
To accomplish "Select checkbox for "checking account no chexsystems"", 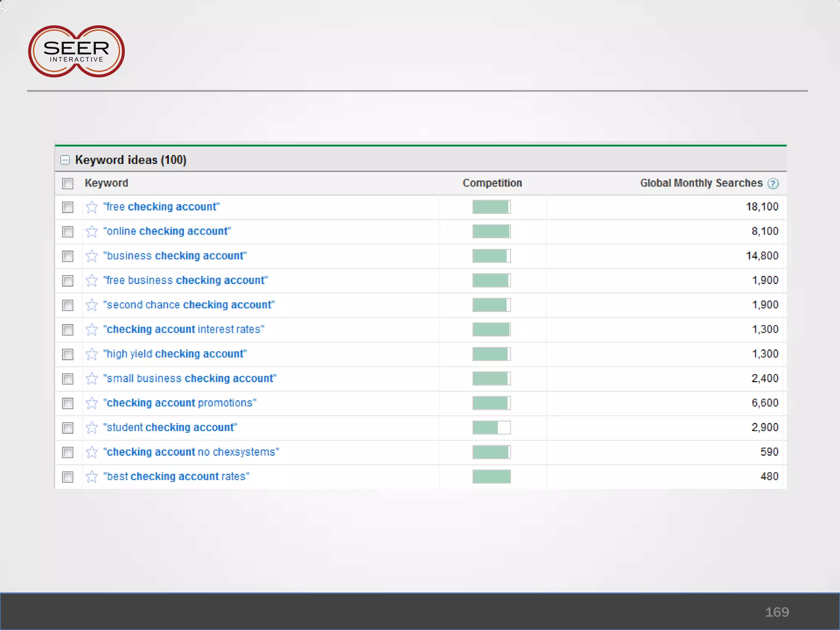I will (68, 452).
